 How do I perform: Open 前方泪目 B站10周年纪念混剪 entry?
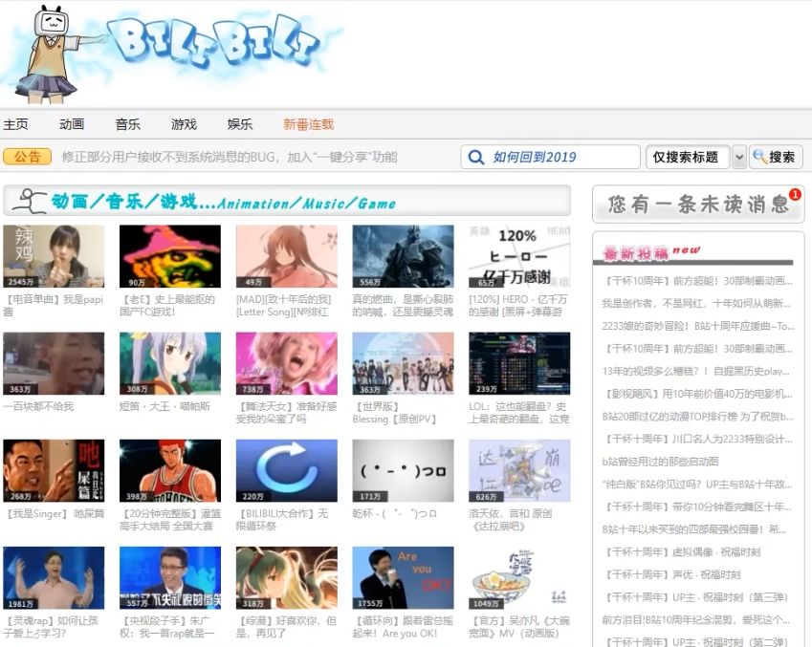tap(697, 619)
